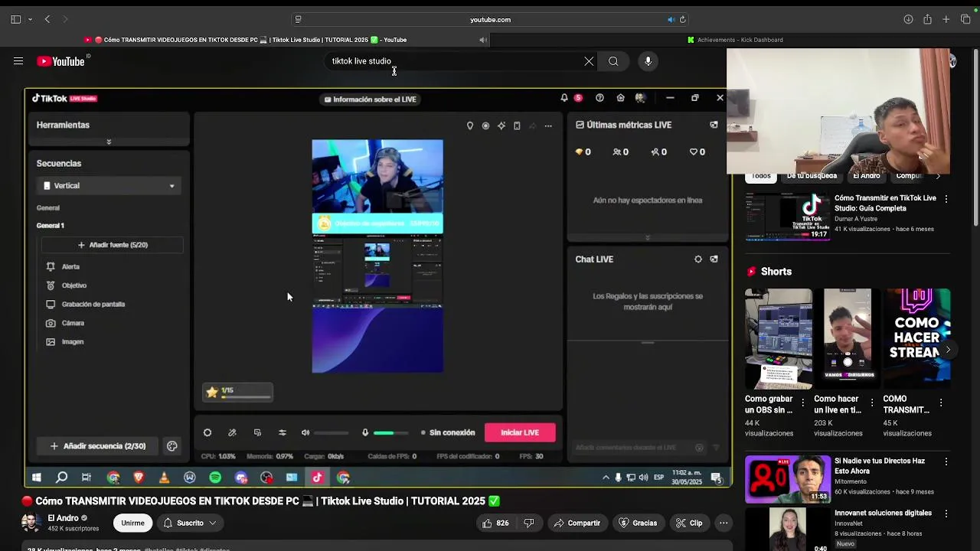980x551 pixels.
Task: Click TikTok Live Studio taskbar icon
Action: click(x=317, y=478)
